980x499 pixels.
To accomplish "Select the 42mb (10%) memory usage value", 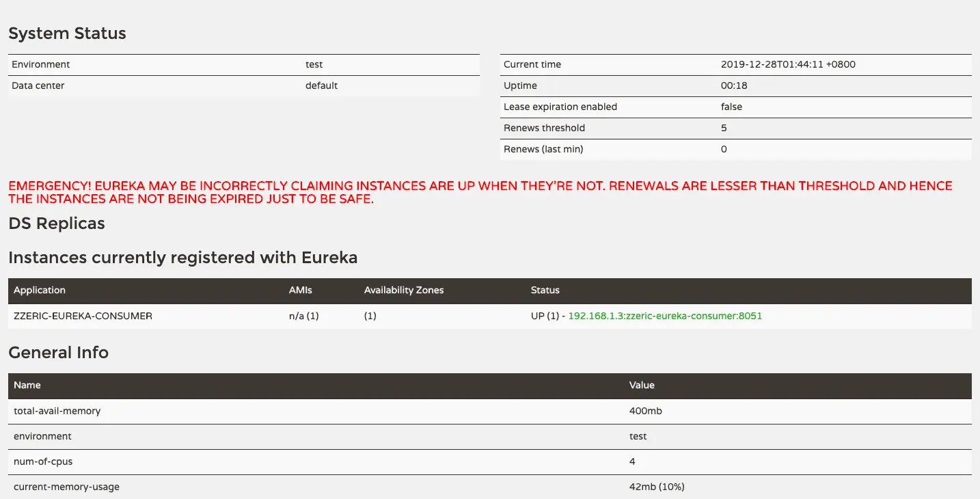I will 657,487.
